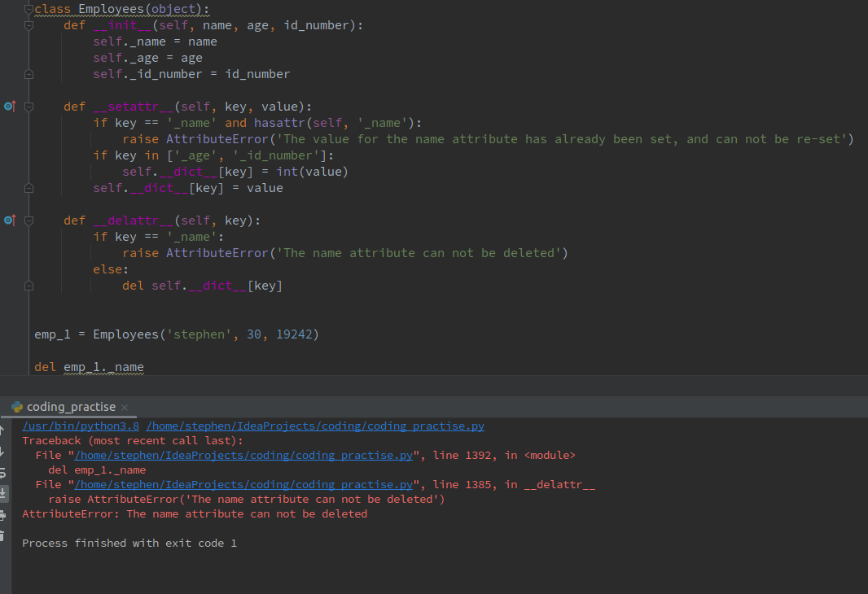Screen dimensions: 868x594
Task: Click the "emp_1 = Employees('stephen', 30, 19242)" line
Action: pyautogui.click(x=177, y=334)
